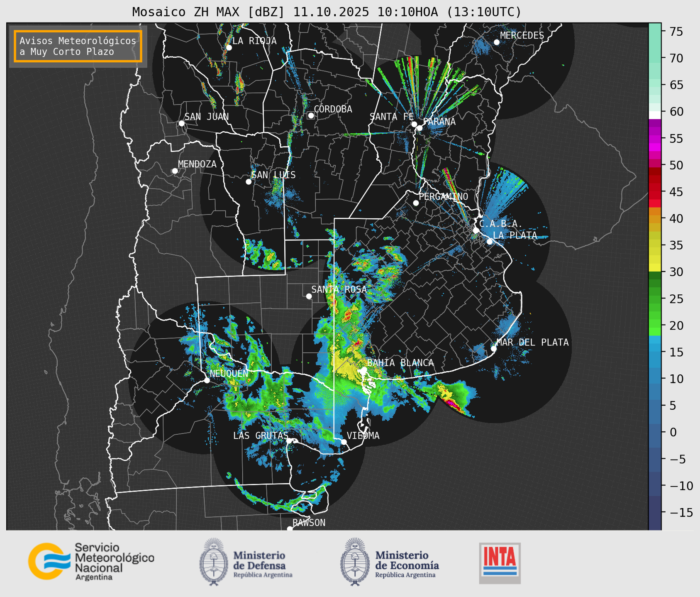Click the LA RIOJA city marker

[x=229, y=48]
